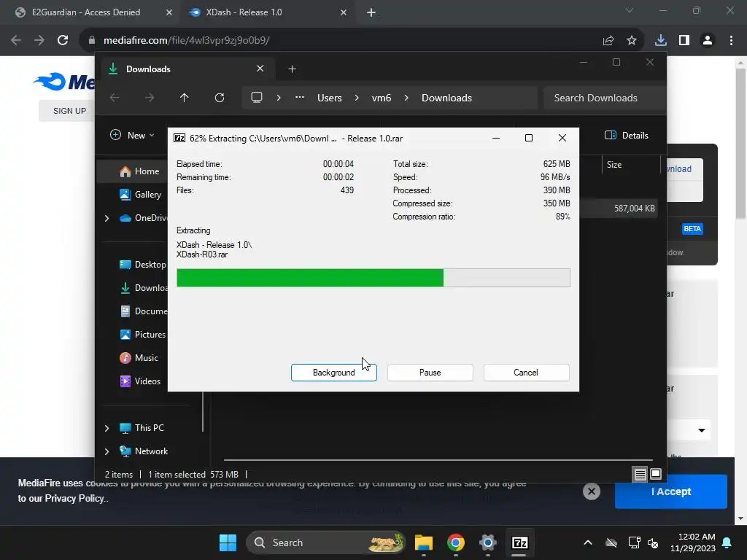747x560 pixels.
Task: Dismiss the cookie banner X
Action: pyautogui.click(x=591, y=491)
